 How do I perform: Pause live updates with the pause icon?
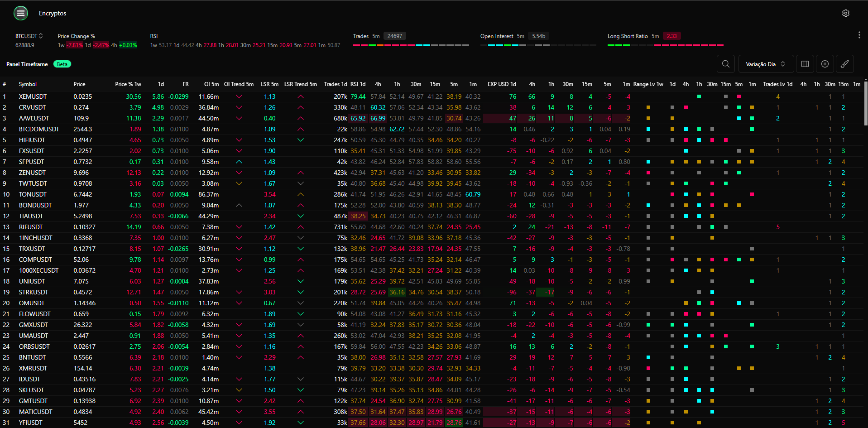[x=825, y=64]
